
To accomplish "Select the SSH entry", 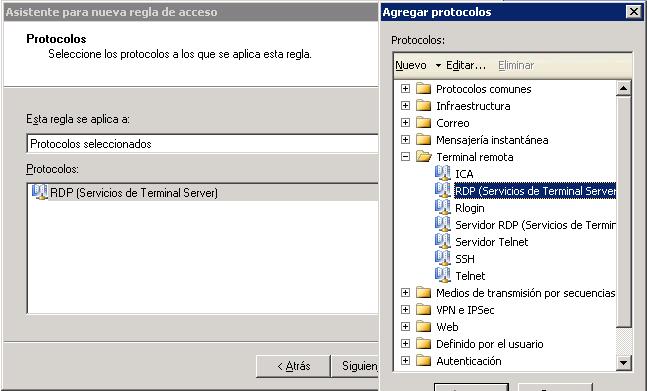I will (x=465, y=259).
